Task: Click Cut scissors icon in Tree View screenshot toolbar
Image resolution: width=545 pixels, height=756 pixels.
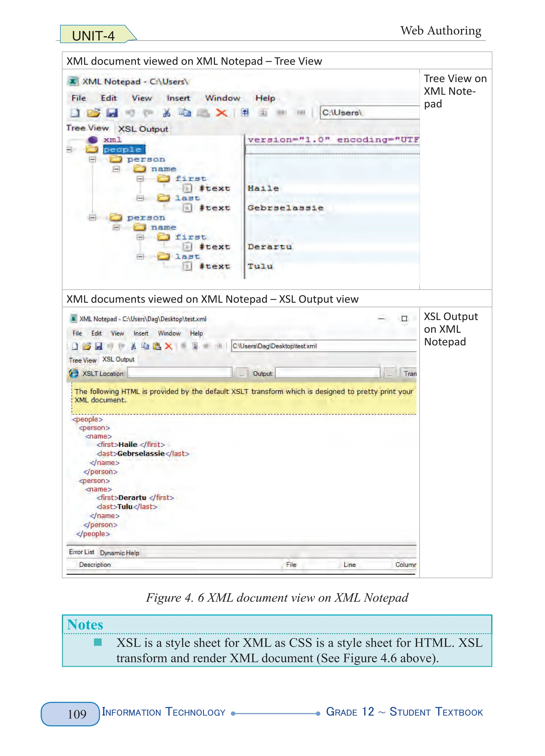Action: point(166,113)
